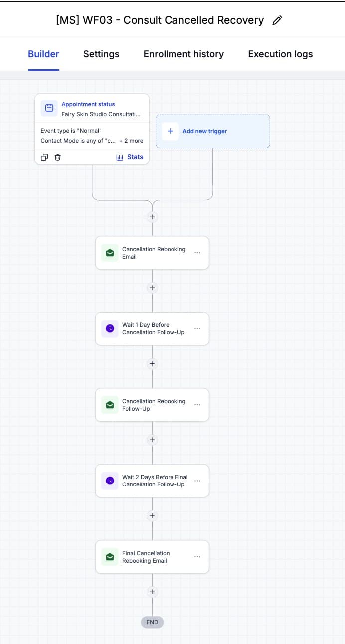
Task: Open the Enrollment history tab
Action: tap(183, 54)
